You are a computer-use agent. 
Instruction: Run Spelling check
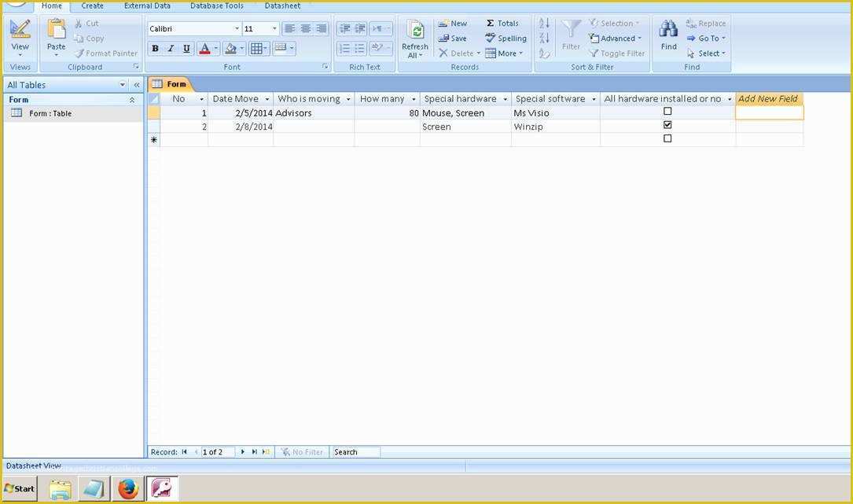[506, 39]
